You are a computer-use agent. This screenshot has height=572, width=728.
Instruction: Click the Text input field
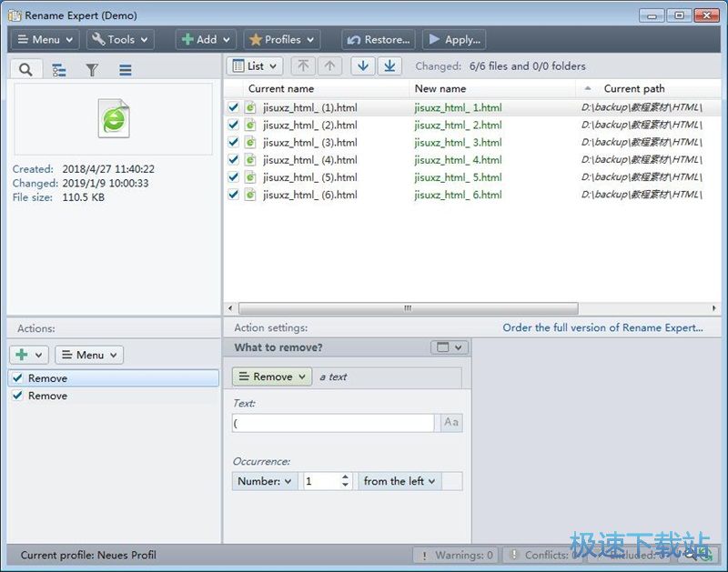click(334, 423)
